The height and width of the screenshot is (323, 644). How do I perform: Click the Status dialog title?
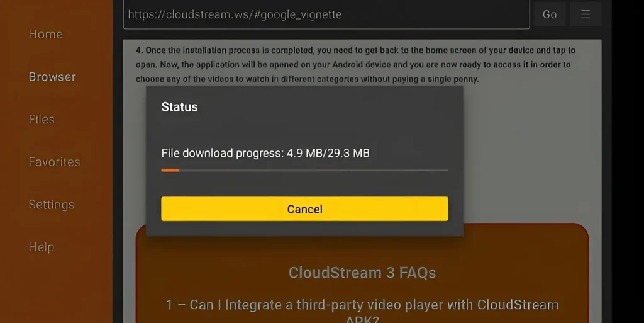pos(179,107)
